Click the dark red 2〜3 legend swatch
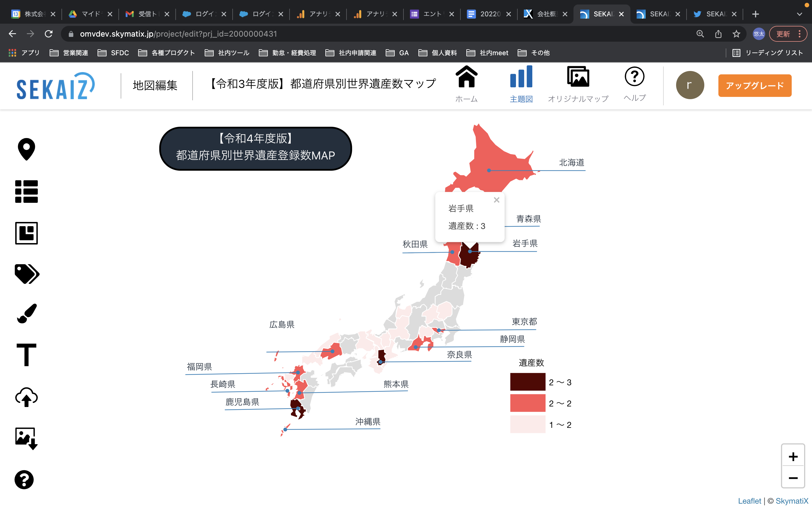 coord(528,382)
